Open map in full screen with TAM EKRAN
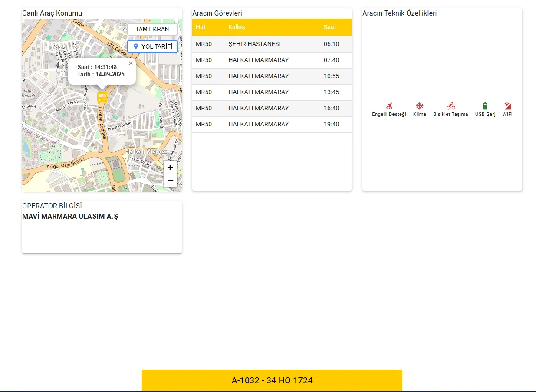 point(152,29)
